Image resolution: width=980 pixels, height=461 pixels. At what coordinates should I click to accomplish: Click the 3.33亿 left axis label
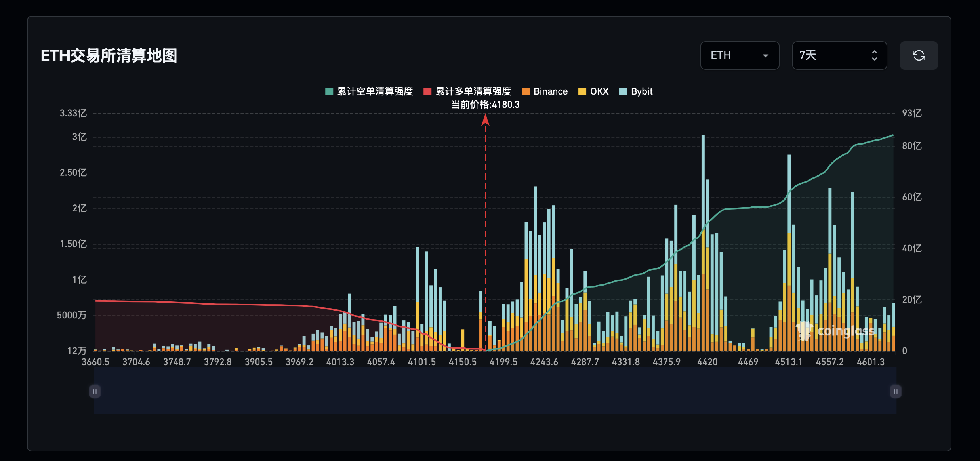click(x=73, y=113)
